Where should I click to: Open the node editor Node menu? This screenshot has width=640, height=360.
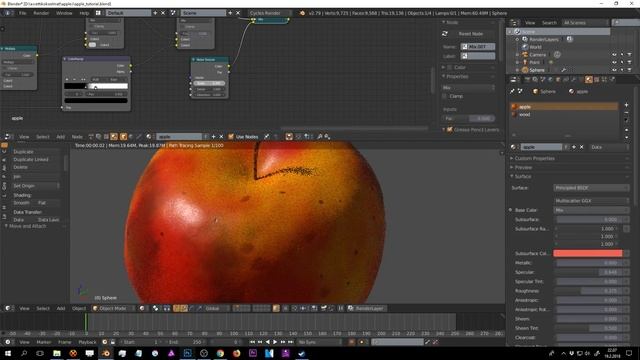tap(77, 137)
